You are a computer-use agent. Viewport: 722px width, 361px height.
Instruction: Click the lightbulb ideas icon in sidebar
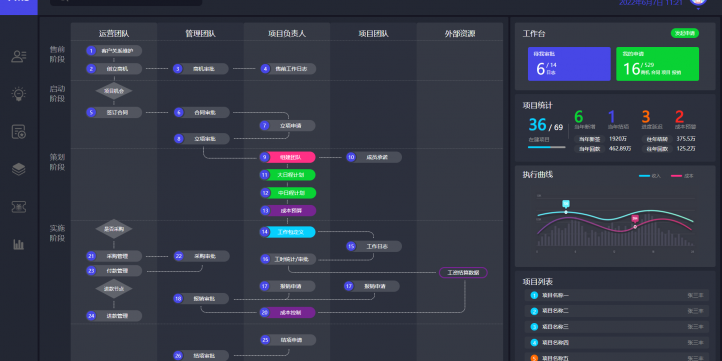pos(18,94)
